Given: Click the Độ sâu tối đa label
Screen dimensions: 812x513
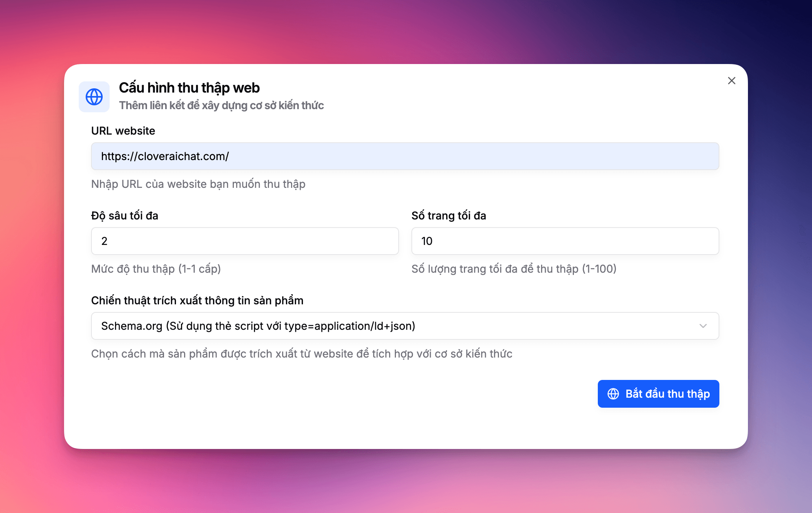Looking at the screenshot, I should click(125, 216).
